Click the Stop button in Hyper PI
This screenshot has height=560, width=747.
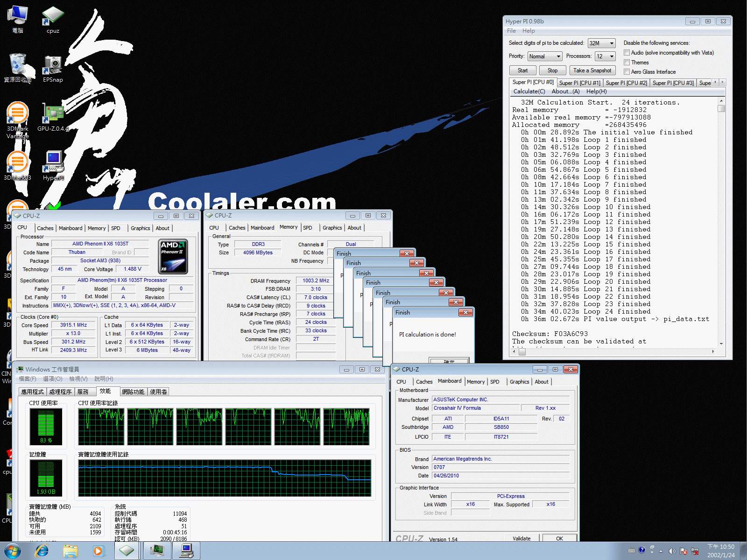(553, 70)
